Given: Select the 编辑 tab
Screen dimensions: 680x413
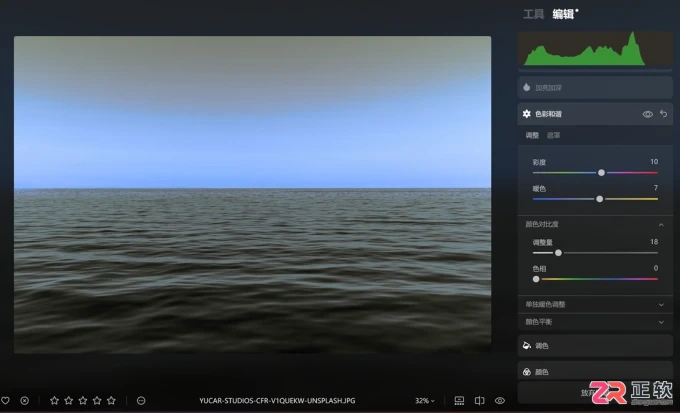Looking at the screenshot, I should point(563,14).
